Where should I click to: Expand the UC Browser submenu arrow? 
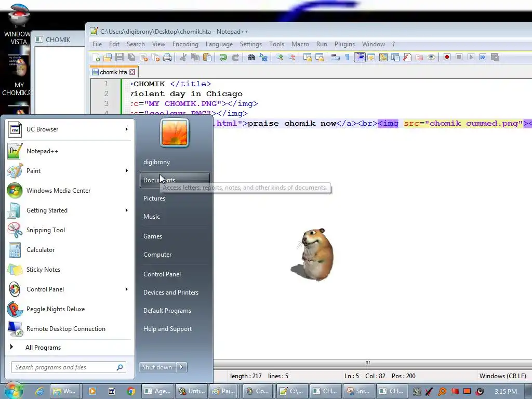pyautogui.click(x=127, y=129)
